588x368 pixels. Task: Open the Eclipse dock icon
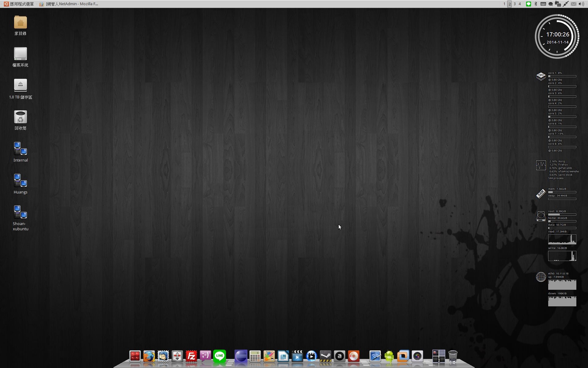click(241, 356)
